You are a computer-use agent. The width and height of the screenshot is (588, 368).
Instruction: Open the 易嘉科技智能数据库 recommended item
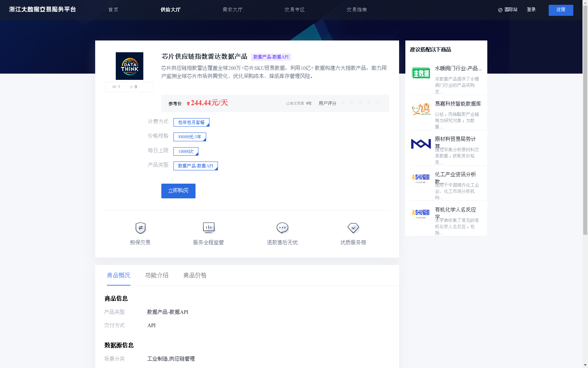pos(458,104)
